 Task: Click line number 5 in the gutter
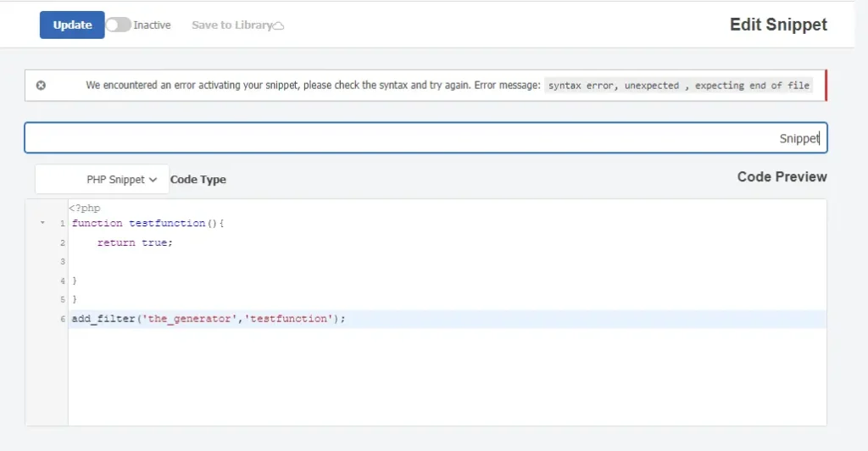click(x=63, y=300)
